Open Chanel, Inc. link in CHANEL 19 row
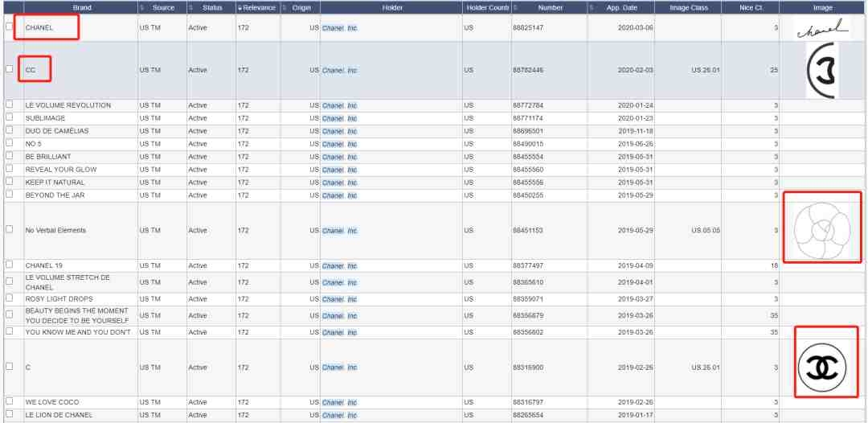 click(340, 265)
